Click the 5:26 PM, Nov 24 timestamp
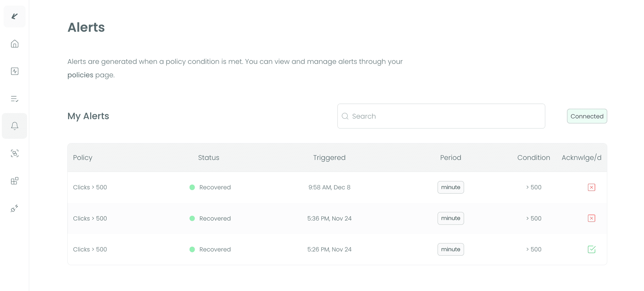 tap(329, 249)
